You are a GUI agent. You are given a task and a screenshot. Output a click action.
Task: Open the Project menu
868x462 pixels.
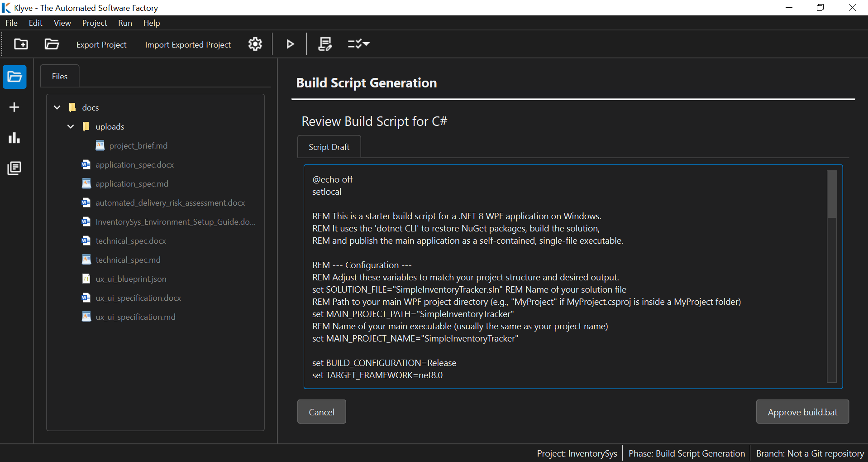[x=94, y=23]
